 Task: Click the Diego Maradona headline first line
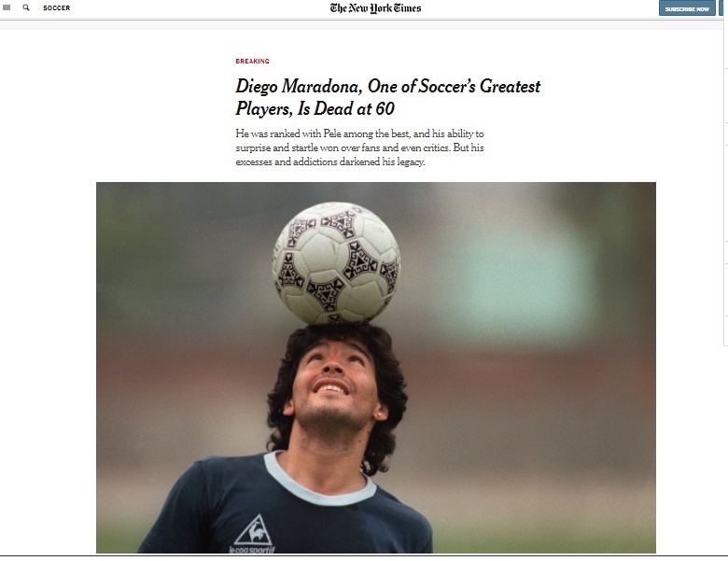coord(387,87)
